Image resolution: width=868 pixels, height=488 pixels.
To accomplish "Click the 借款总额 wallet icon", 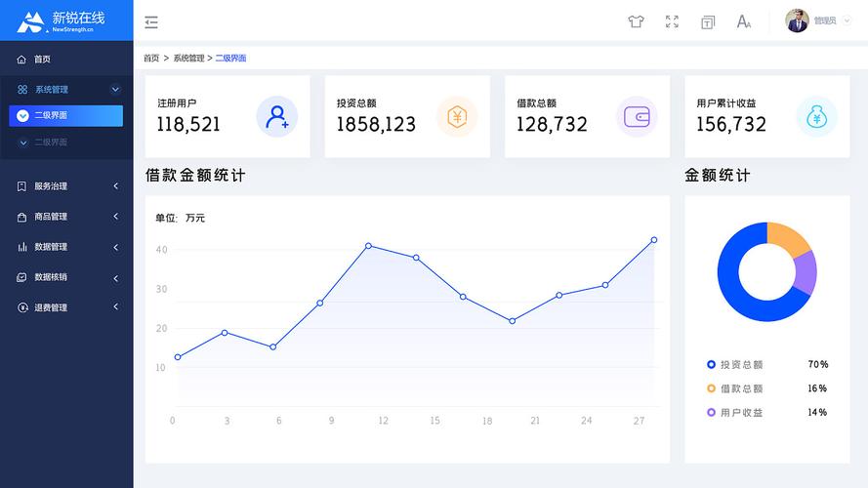I will 637,117.
